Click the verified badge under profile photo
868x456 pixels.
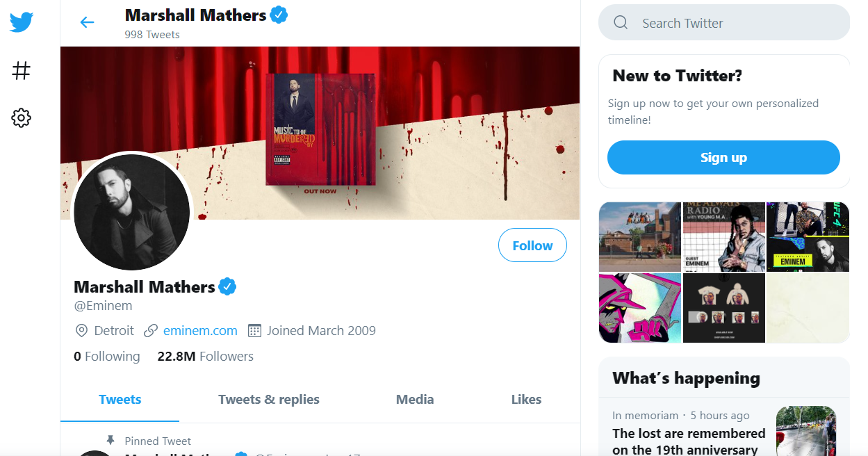coord(227,286)
